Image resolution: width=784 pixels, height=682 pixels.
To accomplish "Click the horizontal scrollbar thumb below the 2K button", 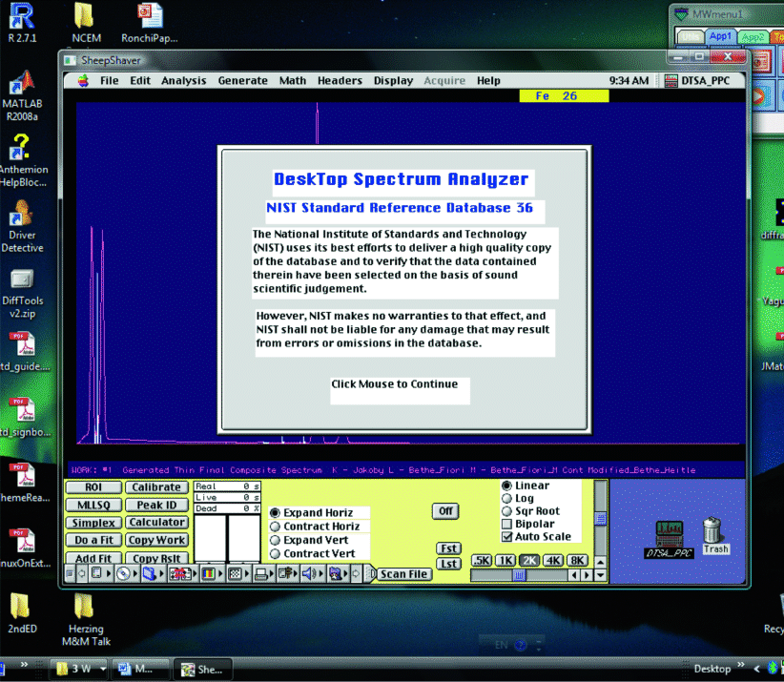I will tap(519, 575).
